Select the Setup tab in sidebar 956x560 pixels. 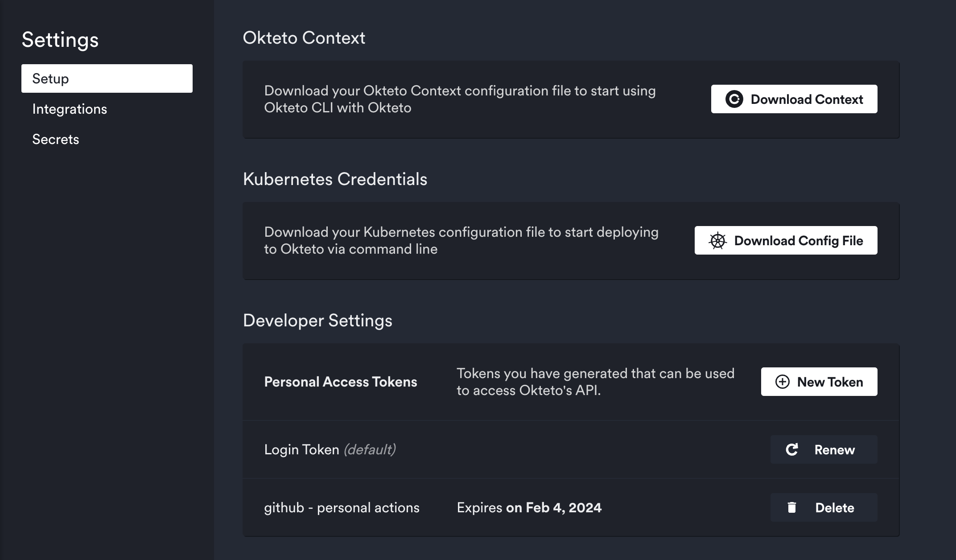[107, 78]
